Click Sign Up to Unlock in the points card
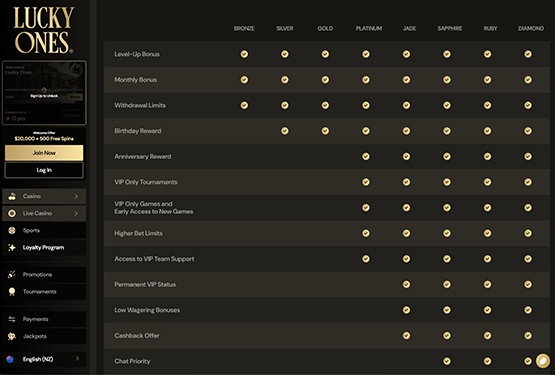555x375 pixels. pyautogui.click(x=44, y=96)
